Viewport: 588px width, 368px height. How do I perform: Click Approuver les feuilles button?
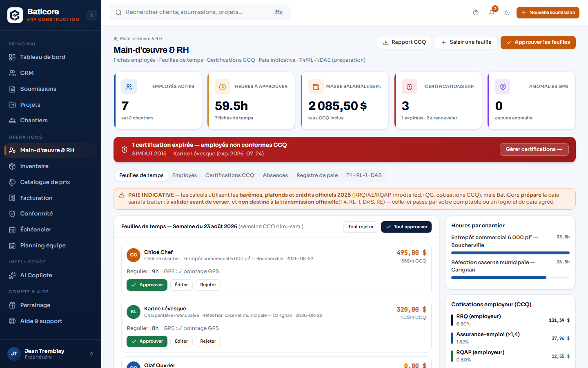point(538,42)
